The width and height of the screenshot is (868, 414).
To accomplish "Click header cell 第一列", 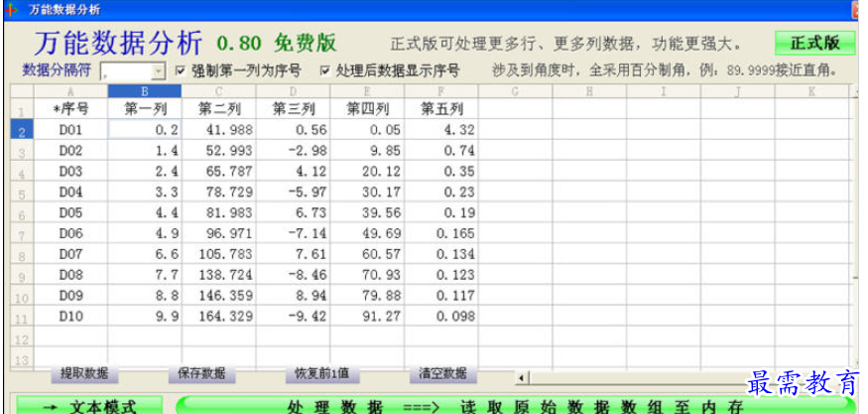I will click(x=145, y=108).
